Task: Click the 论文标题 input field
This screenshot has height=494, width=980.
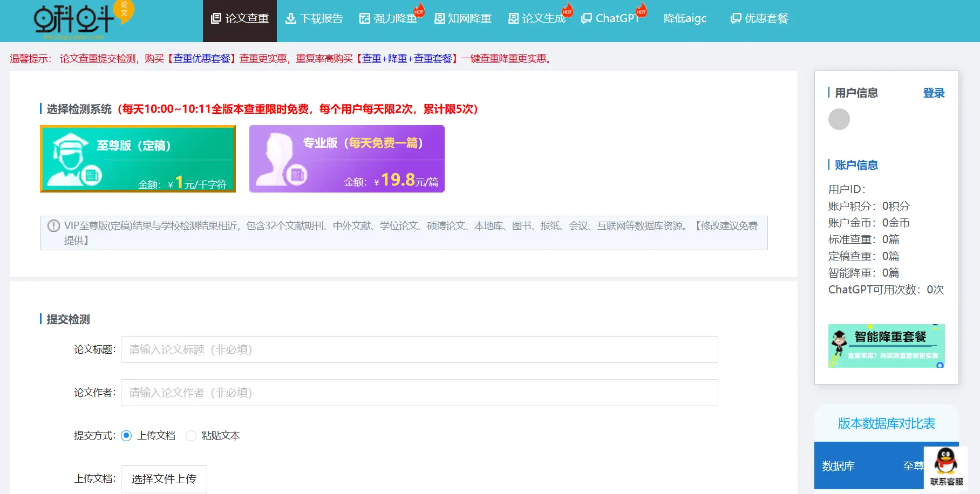Action: tap(419, 349)
